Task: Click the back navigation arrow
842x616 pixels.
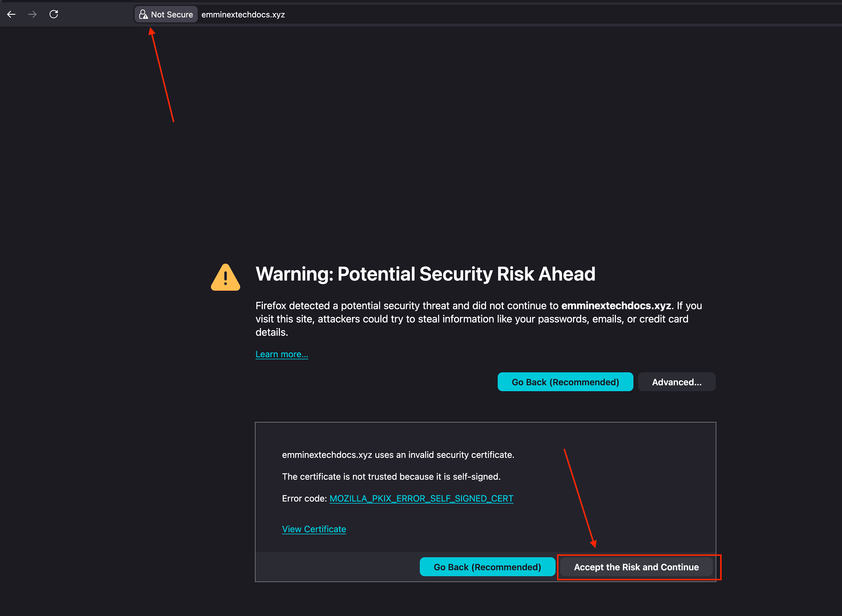Action: pos(12,14)
